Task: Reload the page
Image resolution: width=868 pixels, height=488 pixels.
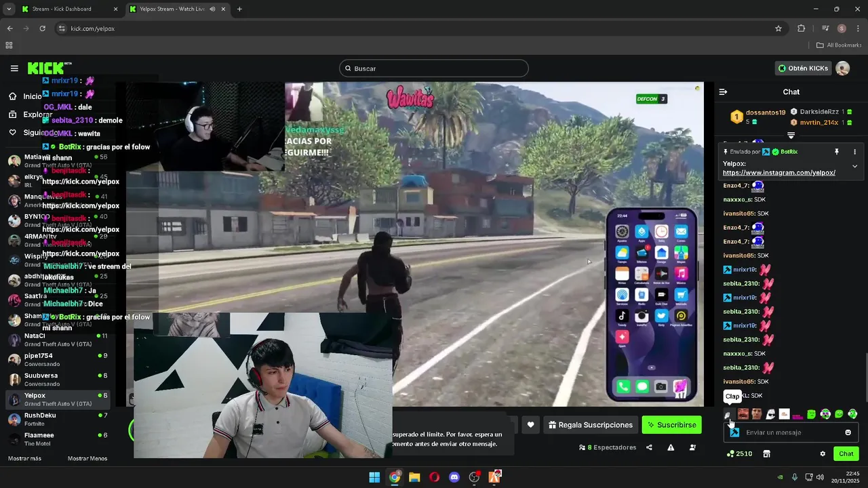Action: [x=42, y=28]
